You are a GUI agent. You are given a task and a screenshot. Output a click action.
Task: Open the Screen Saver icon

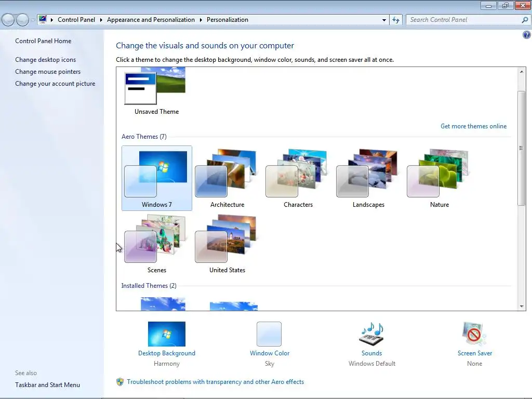pos(474,334)
